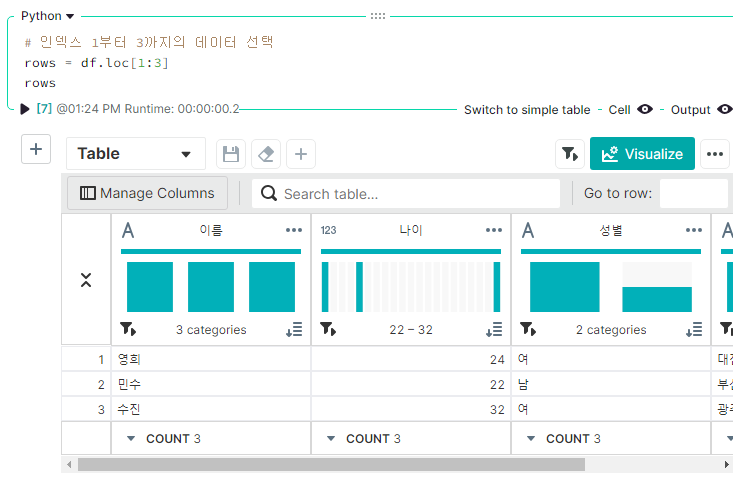
Task: Collapse column summaries with chevron icon
Action: [x=86, y=280]
